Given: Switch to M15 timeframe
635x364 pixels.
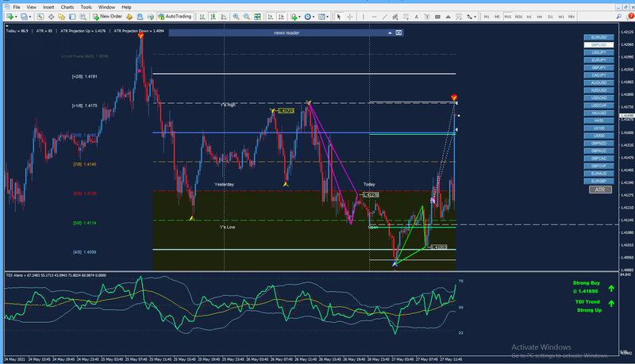Looking at the screenshot, I should click(x=508, y=17).
